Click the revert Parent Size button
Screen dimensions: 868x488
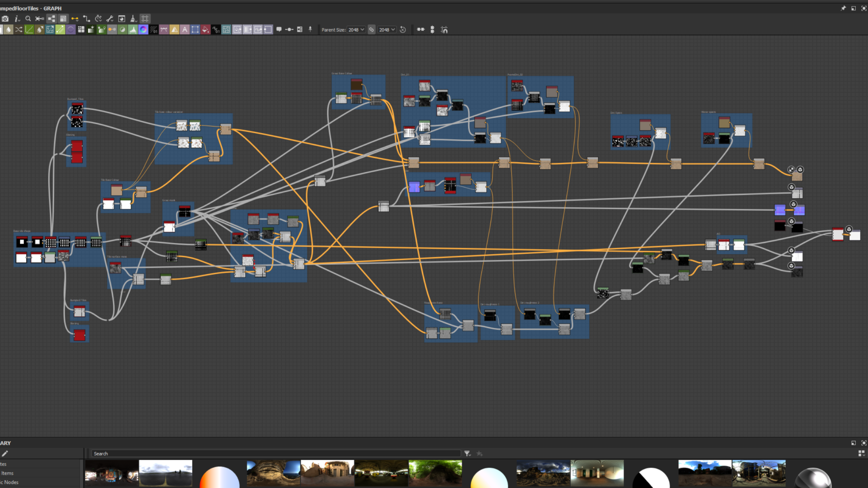pyautogui.click(x=403, y=29)
